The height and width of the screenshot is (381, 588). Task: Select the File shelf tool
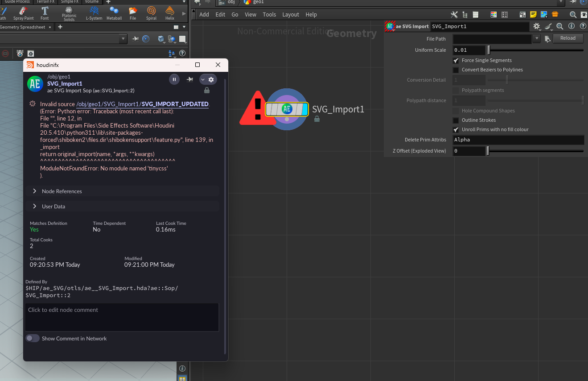tap(133, 13)
